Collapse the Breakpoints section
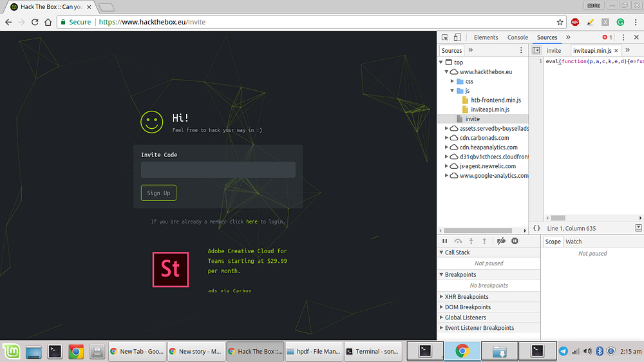This screenshot has width=644, height=362. [441, 274]
